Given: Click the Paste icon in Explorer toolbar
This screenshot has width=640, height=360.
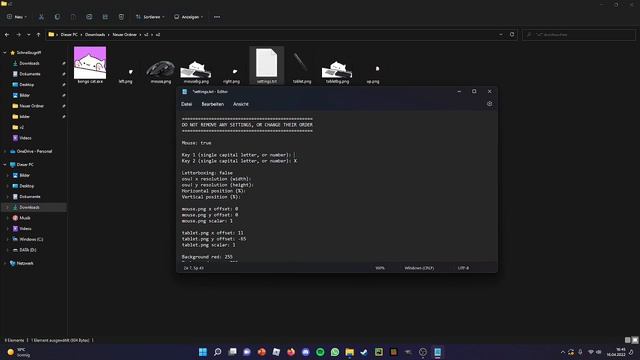Looking at the screenshot, I should tap(73, 17).
